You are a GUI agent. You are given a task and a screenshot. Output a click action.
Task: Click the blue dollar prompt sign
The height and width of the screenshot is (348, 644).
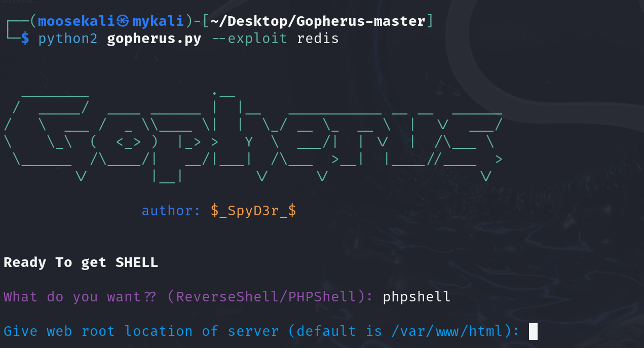[25, 39]
